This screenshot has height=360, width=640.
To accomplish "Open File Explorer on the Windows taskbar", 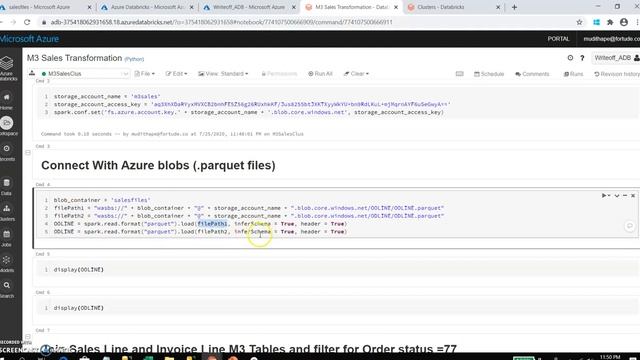I will tap(169, 358).
